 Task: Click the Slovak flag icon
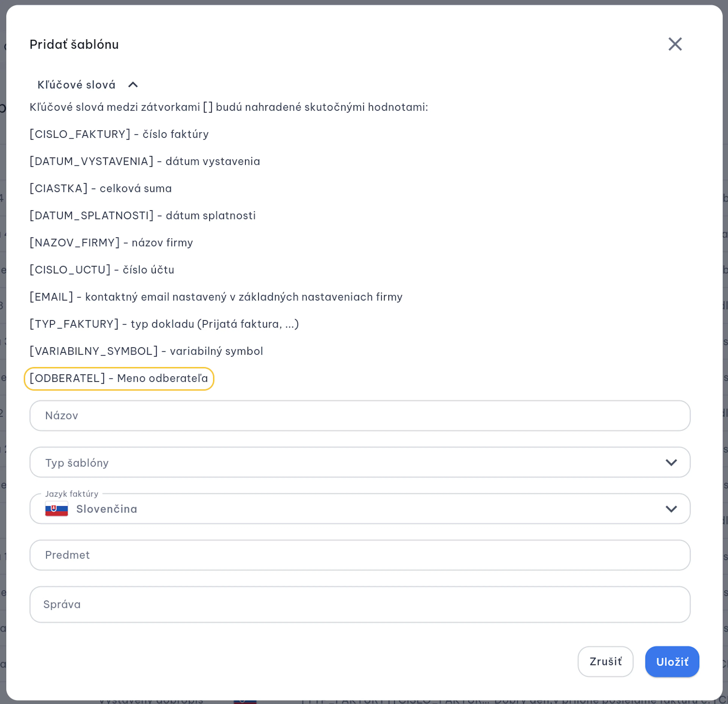[56, 509]
